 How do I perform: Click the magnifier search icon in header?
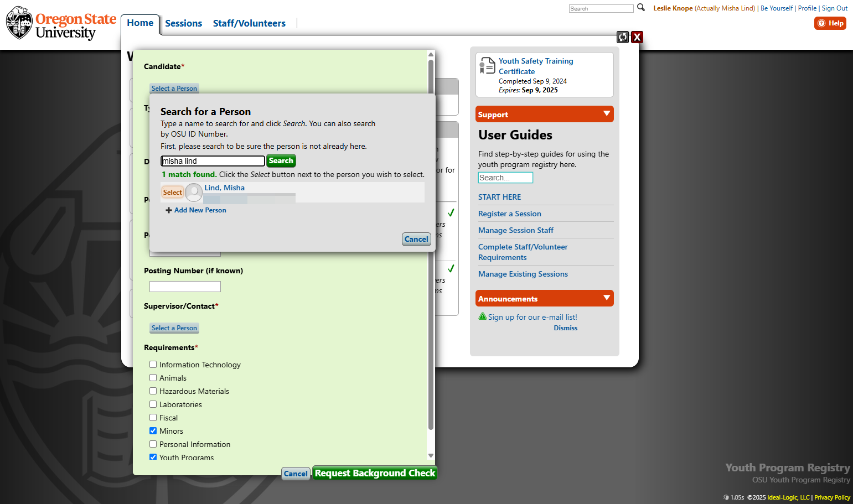tap(641, 8)
